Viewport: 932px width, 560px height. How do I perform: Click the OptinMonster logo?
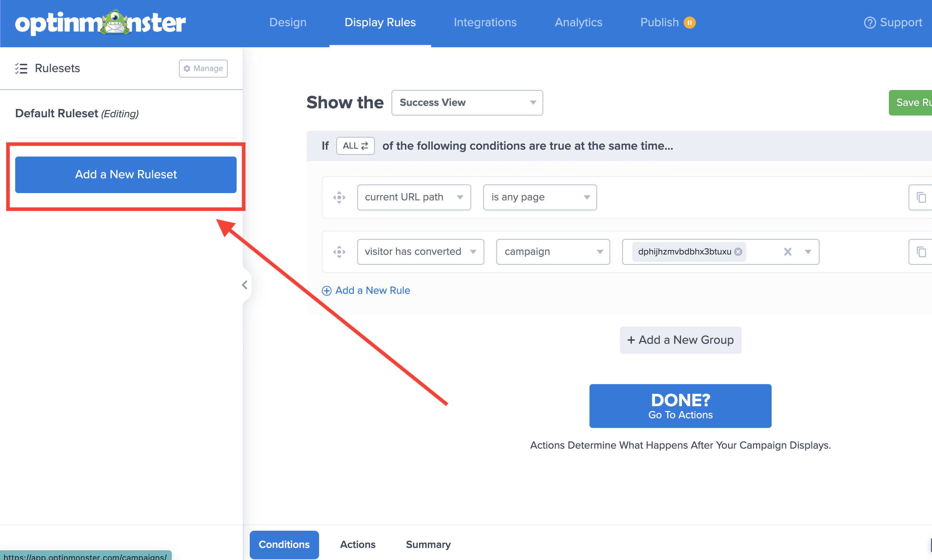100,23
